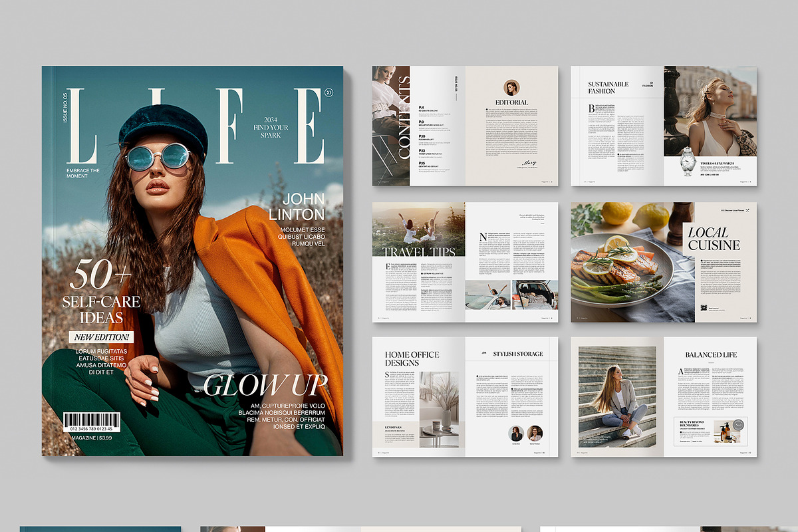This screenshot has width=798, height=532.
Task: Click the QR code on Local Cuisine page
Action: click(704, 308)
